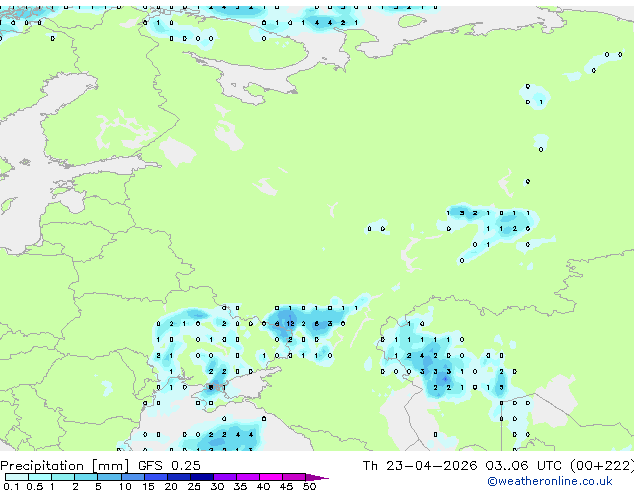Click the legend tick label "50"

point(310,486)
